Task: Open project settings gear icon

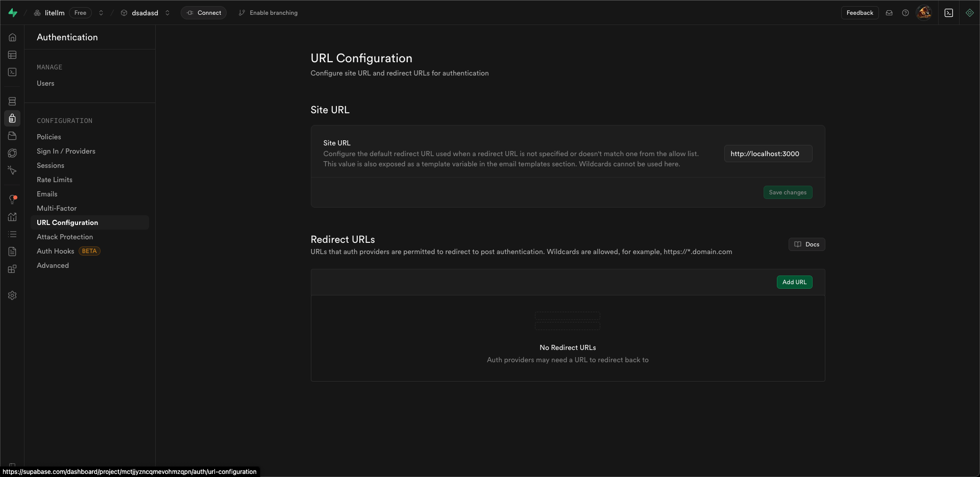Action: (12, 295)
